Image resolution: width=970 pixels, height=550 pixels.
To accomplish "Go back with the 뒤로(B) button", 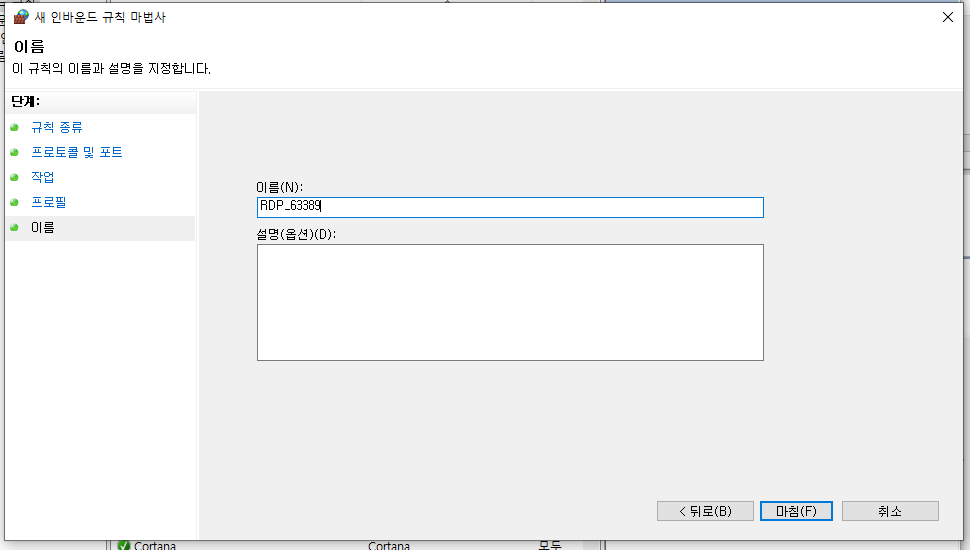I will coord(705,511).
